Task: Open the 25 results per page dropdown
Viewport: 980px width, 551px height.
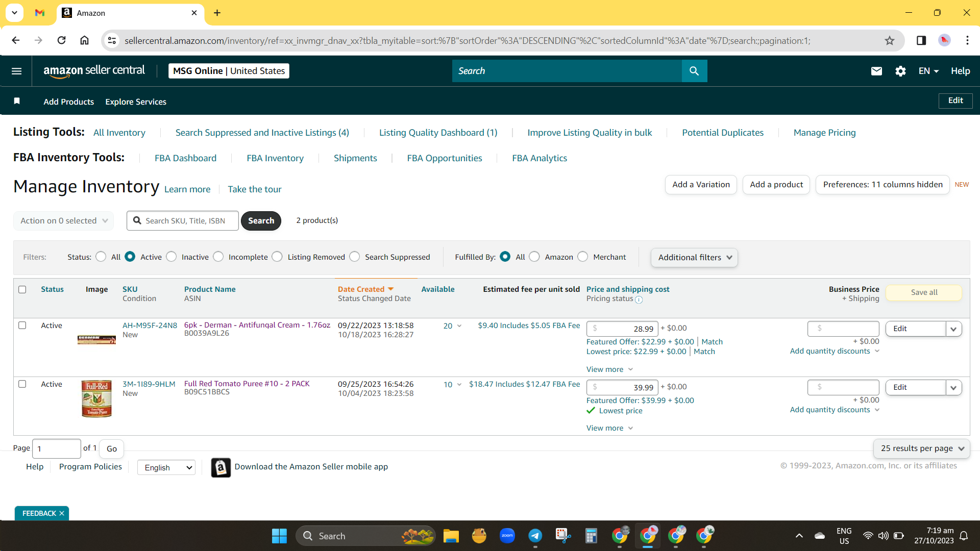Action: coord(922,448)
